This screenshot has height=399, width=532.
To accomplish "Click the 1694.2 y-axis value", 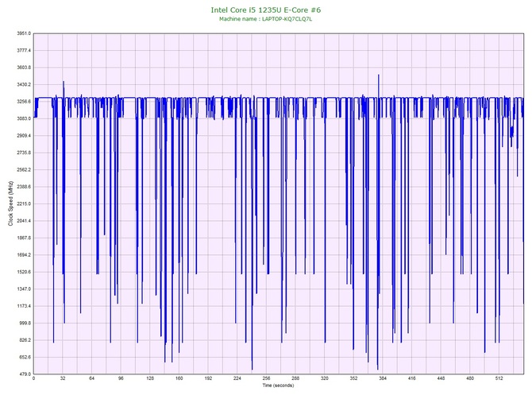I will [24, 255].
